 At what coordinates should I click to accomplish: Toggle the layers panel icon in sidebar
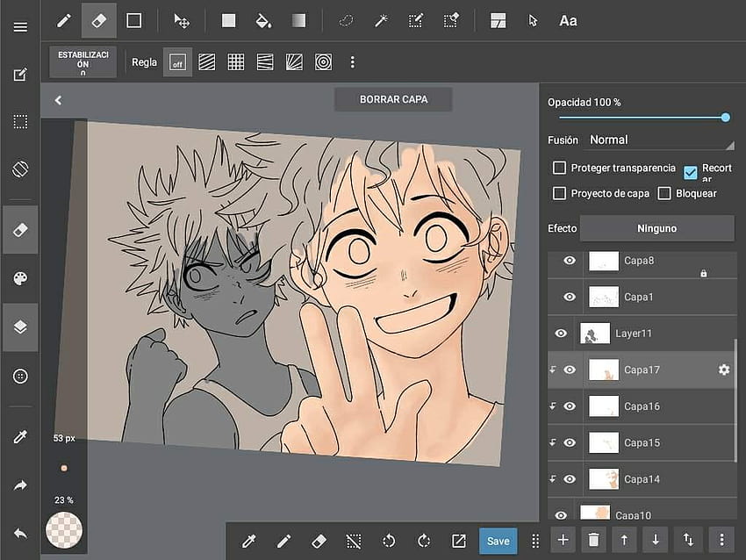20,327
